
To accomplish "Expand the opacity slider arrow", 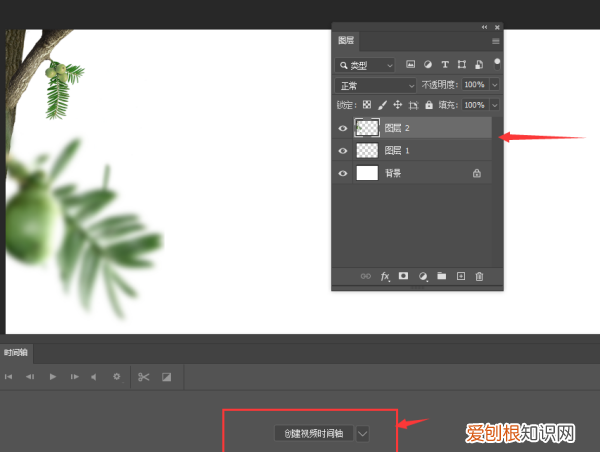I will click(x=494, y=85).
